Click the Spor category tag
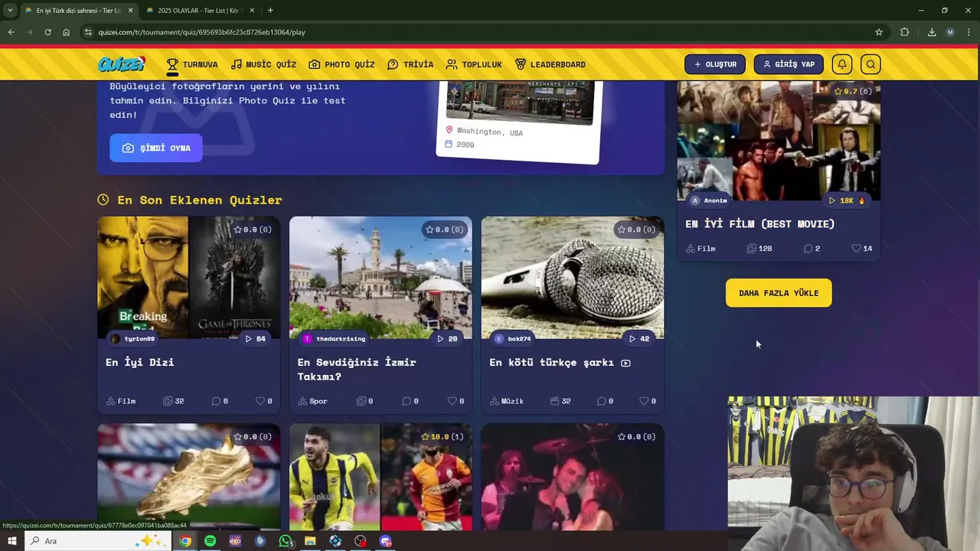 click(x=312, y=401)
